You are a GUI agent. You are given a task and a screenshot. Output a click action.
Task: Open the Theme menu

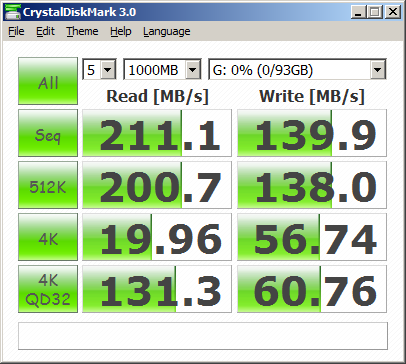click(82, 31)
